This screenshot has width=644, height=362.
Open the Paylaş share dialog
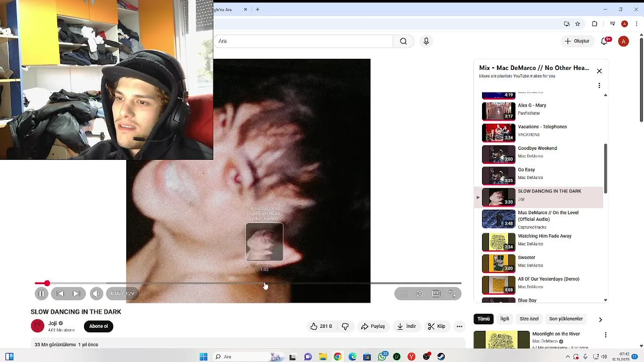373,326
